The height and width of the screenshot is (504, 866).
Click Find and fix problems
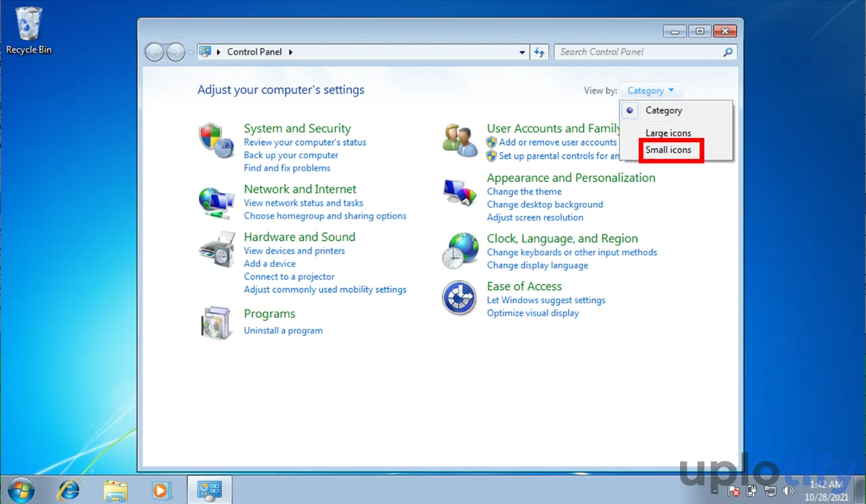287,168
